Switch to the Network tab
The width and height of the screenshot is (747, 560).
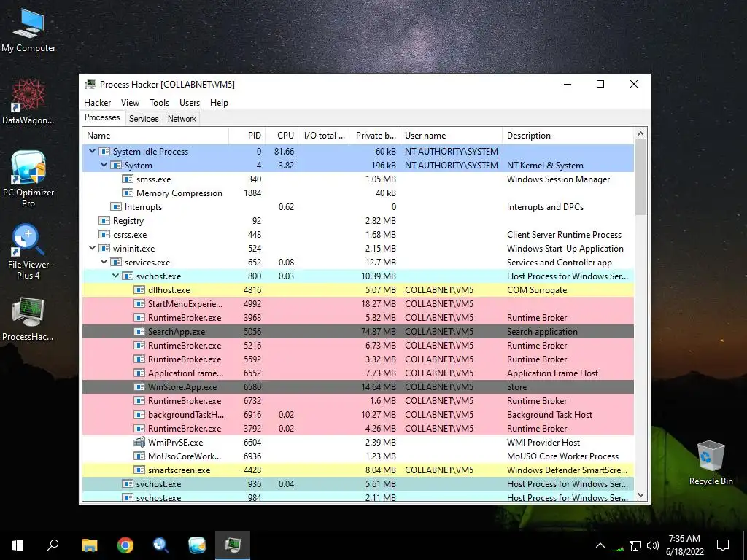coord(182,119)
